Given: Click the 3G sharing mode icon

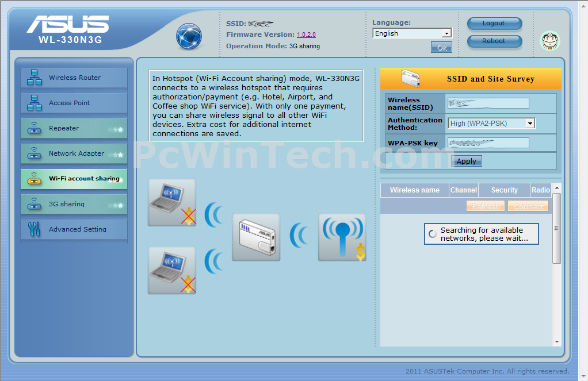Looking at the screenshot, I should pyautogui.click(x=34, y=204).
